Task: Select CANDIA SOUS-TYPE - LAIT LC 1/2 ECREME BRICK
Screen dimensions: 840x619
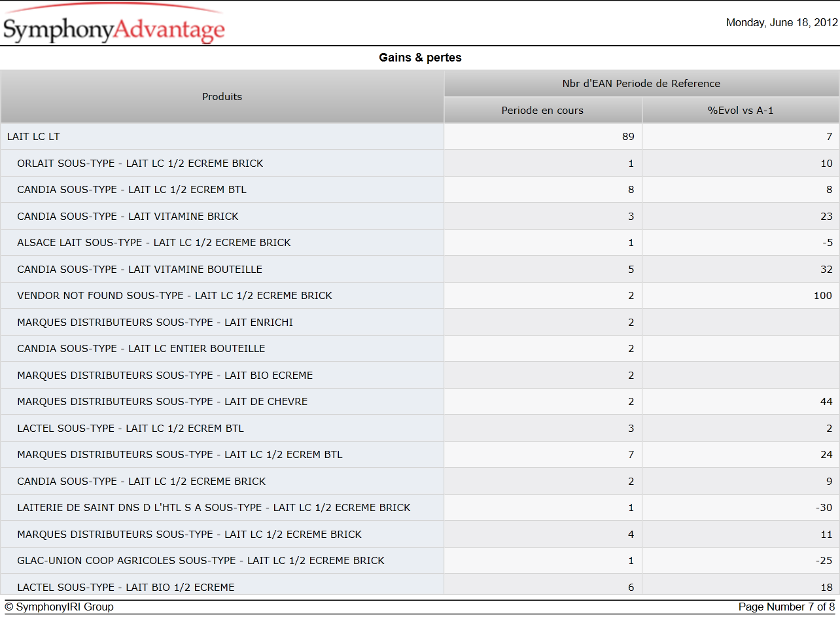Action: [x=141, y=482]
